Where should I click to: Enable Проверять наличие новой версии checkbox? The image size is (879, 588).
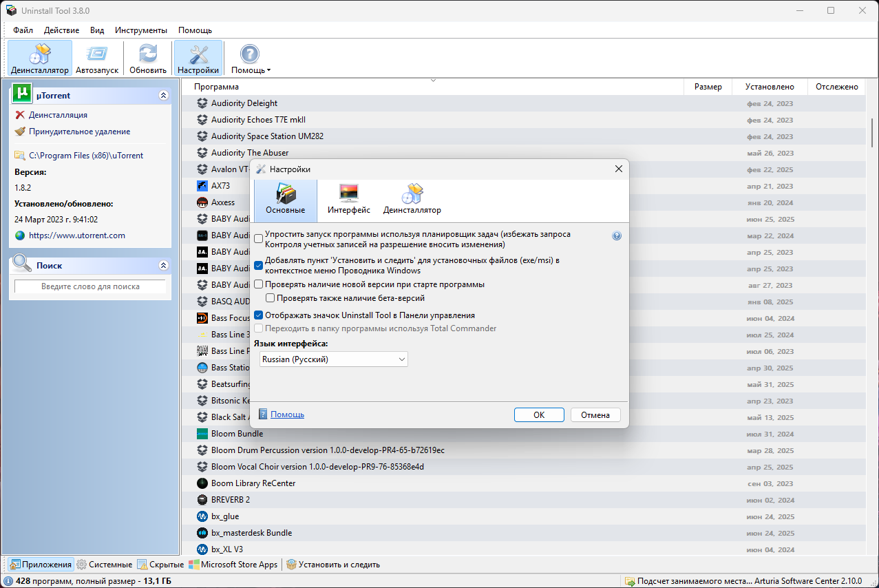click(258, 284)
